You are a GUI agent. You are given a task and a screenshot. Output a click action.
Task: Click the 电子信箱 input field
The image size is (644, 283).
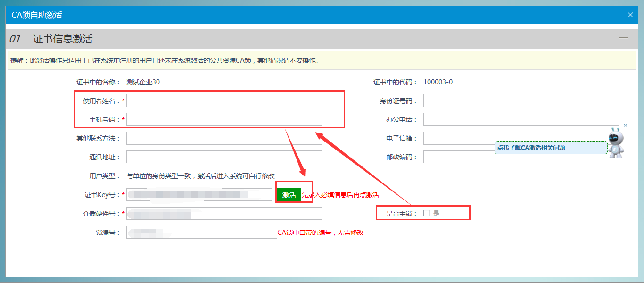457,138
